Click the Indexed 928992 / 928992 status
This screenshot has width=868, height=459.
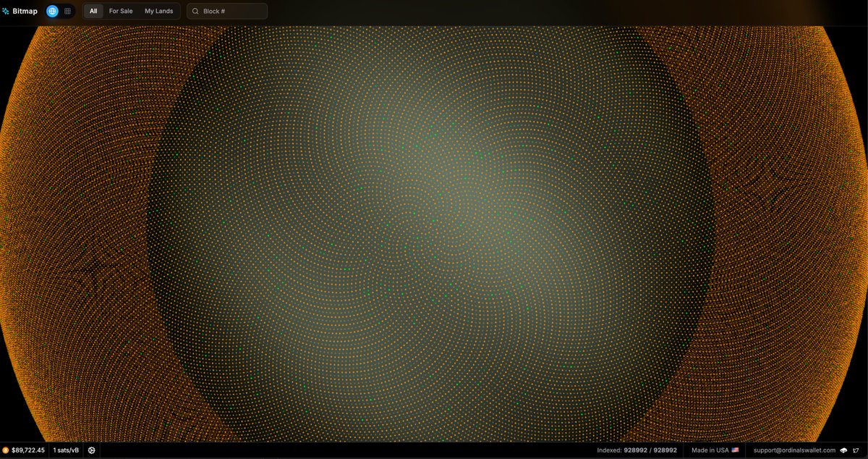pyautogui.click(x=637, y=450)
